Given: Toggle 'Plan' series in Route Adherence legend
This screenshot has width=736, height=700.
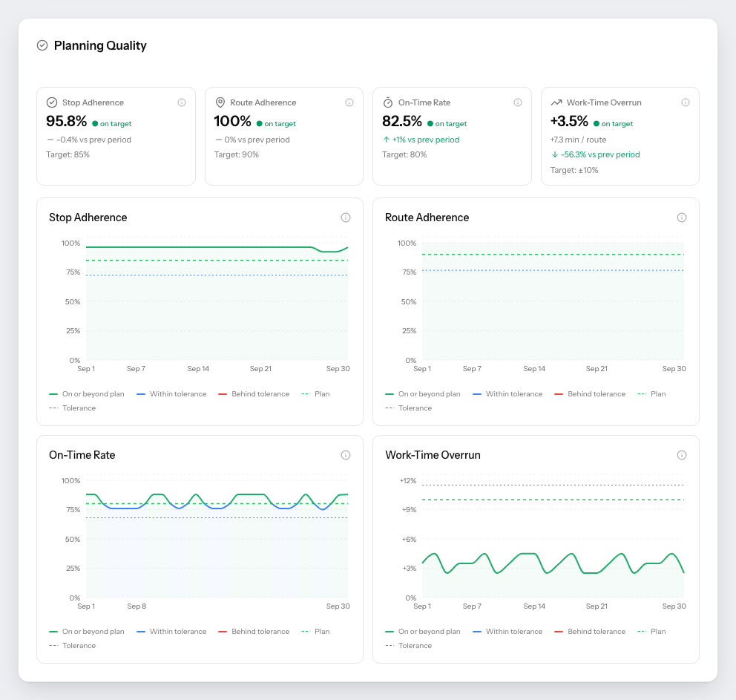Looking at the screenshot, I should tap(652, 394).
